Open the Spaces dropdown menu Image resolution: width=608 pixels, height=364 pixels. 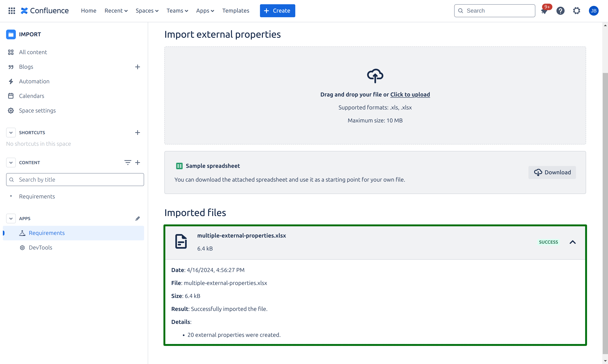click(147, 11)
